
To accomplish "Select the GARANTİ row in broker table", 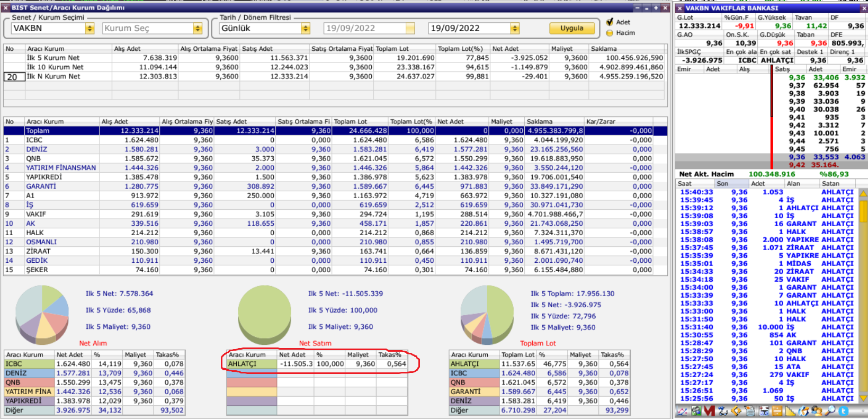I will (335, 186).
